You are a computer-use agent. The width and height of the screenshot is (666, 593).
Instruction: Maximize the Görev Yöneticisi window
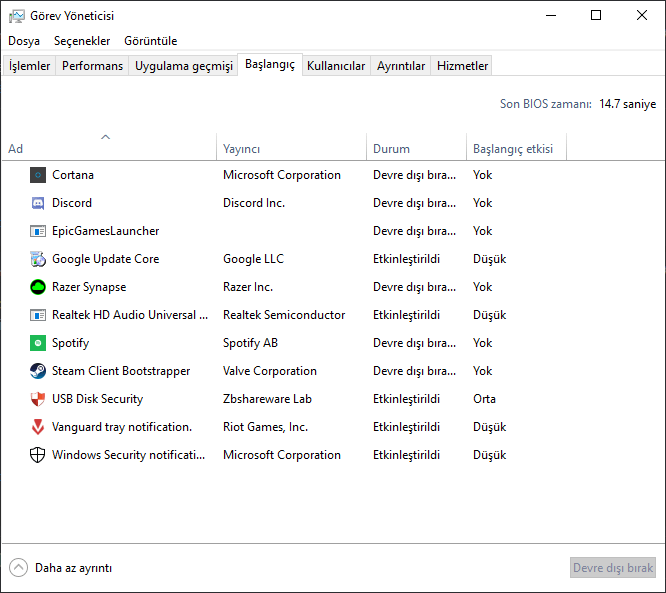coord(596,15)
